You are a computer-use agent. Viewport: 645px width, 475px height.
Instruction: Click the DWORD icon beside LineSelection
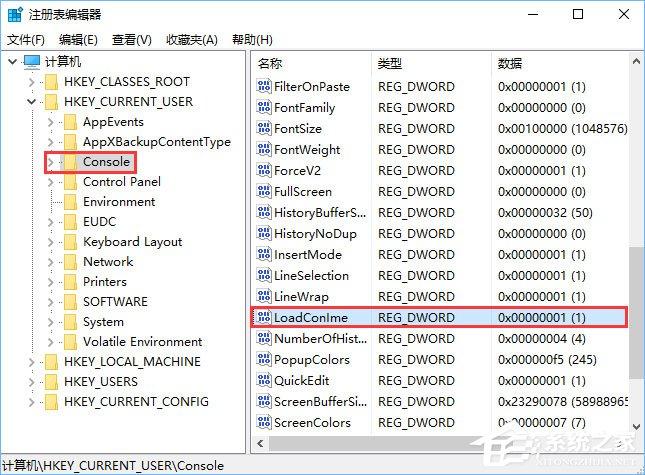coord(264,275)
